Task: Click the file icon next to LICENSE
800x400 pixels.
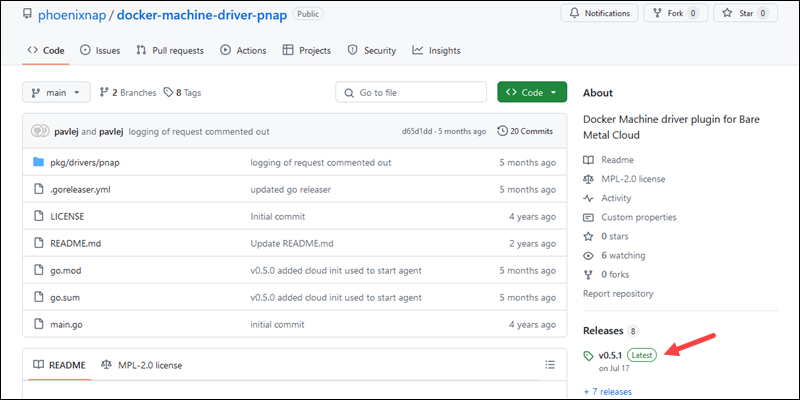Action: pos(38,216)
